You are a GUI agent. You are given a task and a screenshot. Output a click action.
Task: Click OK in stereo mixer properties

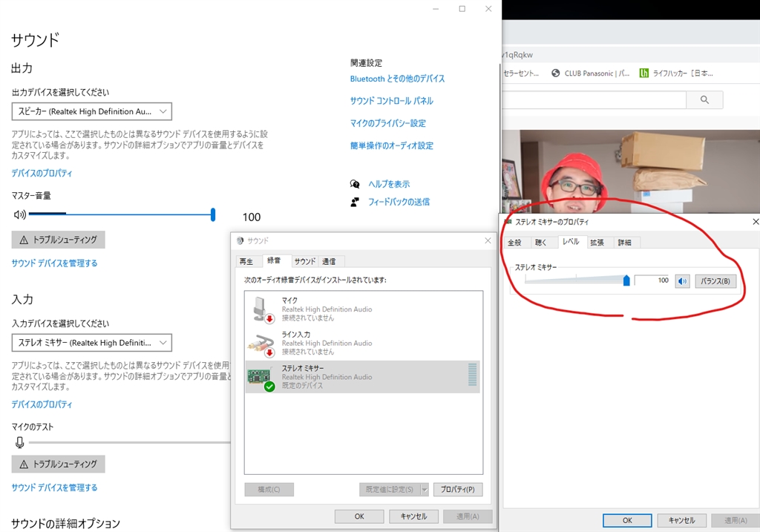coord(627,520)
